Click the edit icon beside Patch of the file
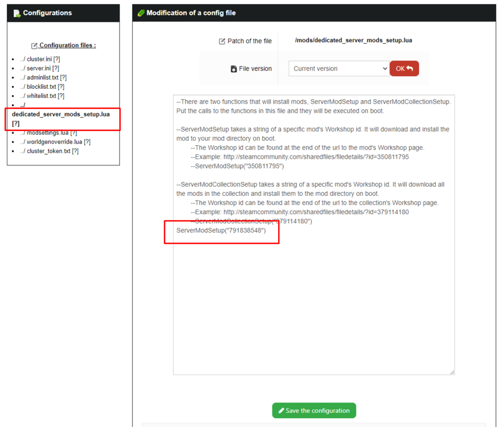The width and height of the screenshot is (504, 427). tap(222, 41)
